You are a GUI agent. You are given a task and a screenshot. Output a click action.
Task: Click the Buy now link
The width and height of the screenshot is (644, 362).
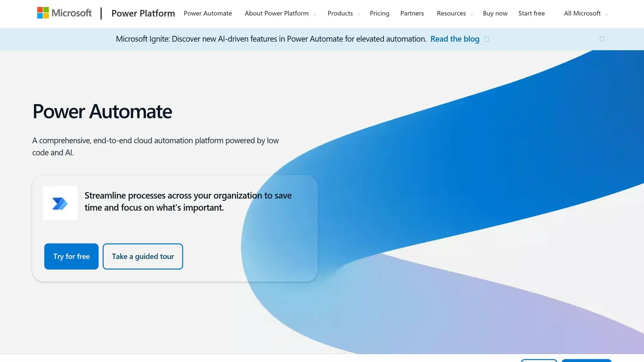[495, 13]
